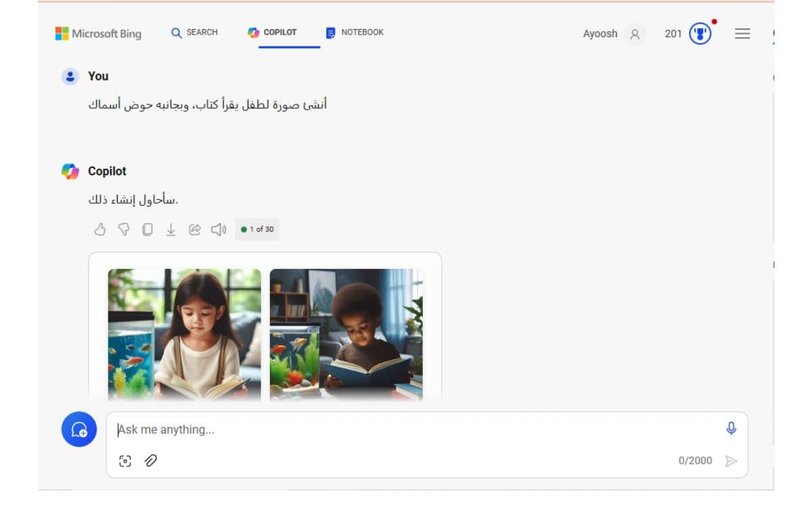Screen dimensions: 812x518
Task: Copy the Copilot response
Action: (x=148, y=230)
